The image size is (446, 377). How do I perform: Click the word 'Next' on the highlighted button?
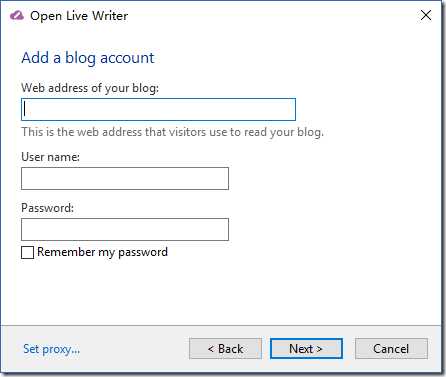[301, 349]
